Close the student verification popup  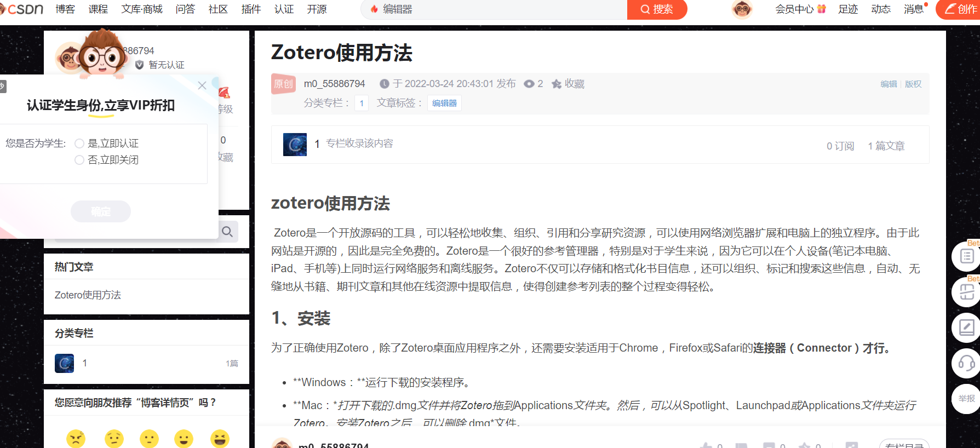(202, 85)
